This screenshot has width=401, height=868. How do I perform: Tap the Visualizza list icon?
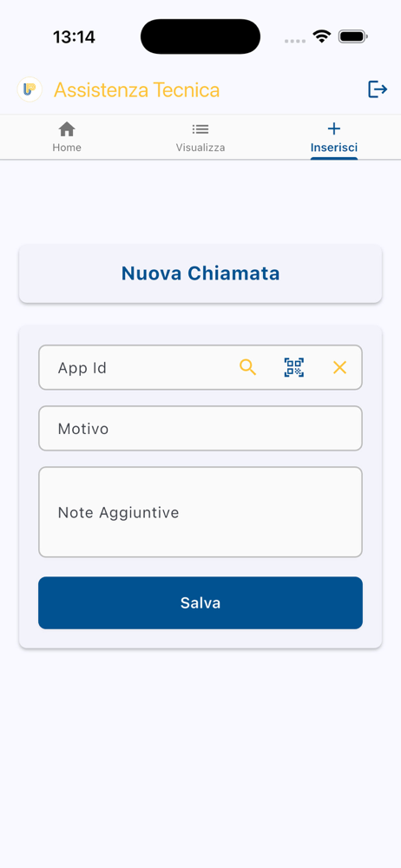[200, 129]
